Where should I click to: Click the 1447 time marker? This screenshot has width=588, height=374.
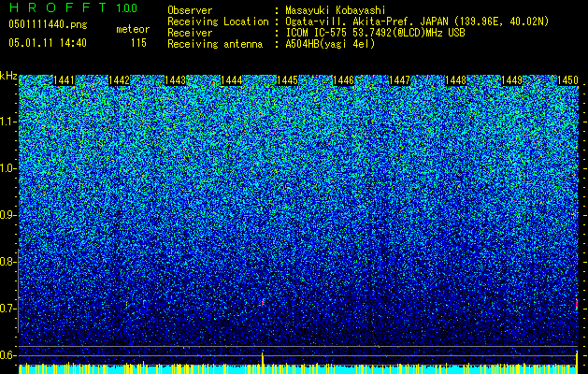[400, 80]
